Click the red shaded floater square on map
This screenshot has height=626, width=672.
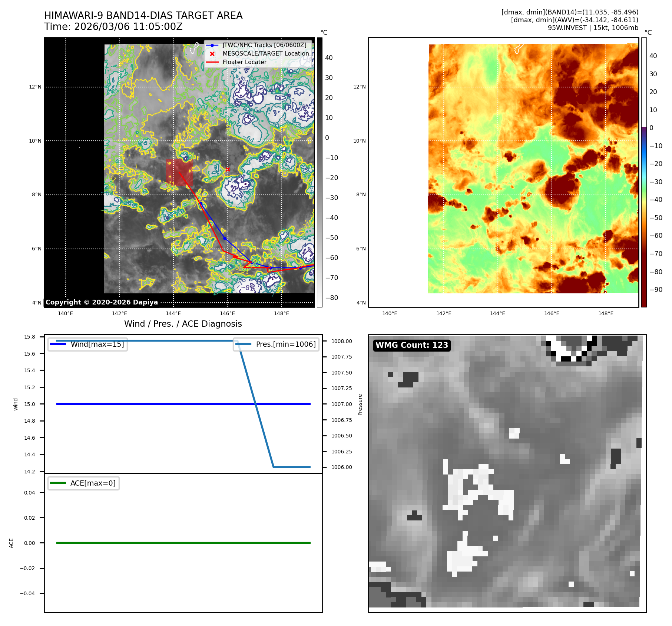pyautogui.click(x=179, y=172)
